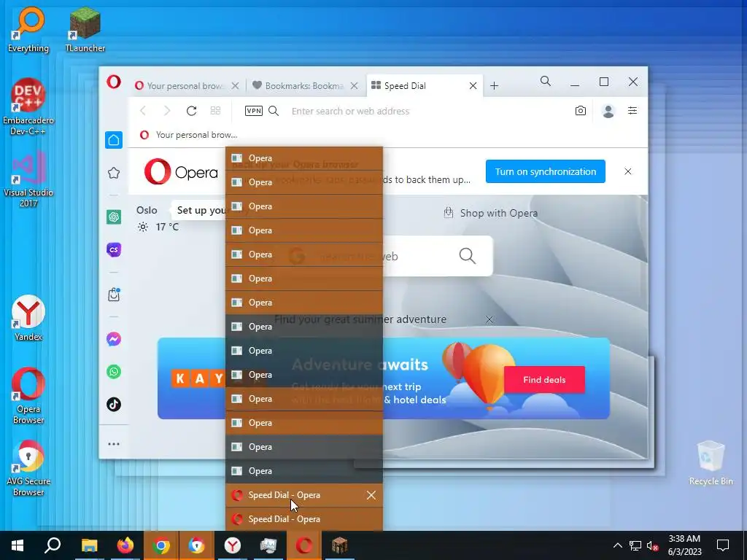The height and width of the screenshot is (560, 747).
Task: Open Recycle Bin on desktop
Action: tap(711, 463)
